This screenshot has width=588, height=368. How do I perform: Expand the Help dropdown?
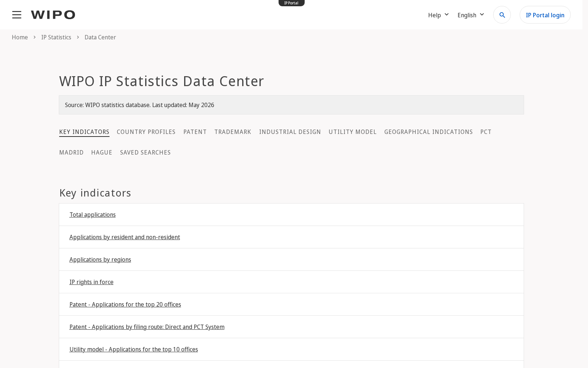438,15
